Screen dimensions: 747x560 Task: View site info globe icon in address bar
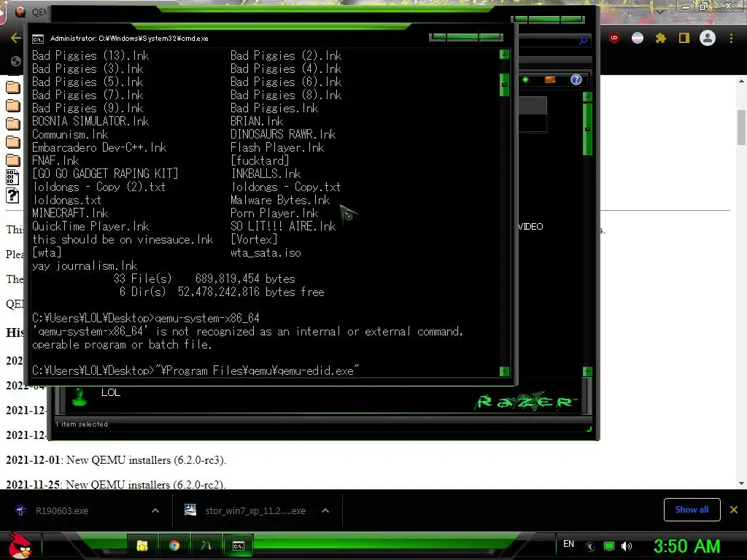[16, 61]
